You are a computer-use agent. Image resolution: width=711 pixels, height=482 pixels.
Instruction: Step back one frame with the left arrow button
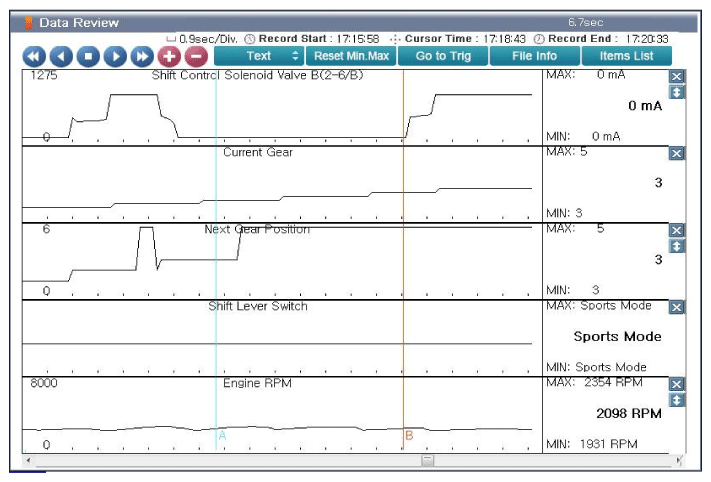click(x=61, y=57)
